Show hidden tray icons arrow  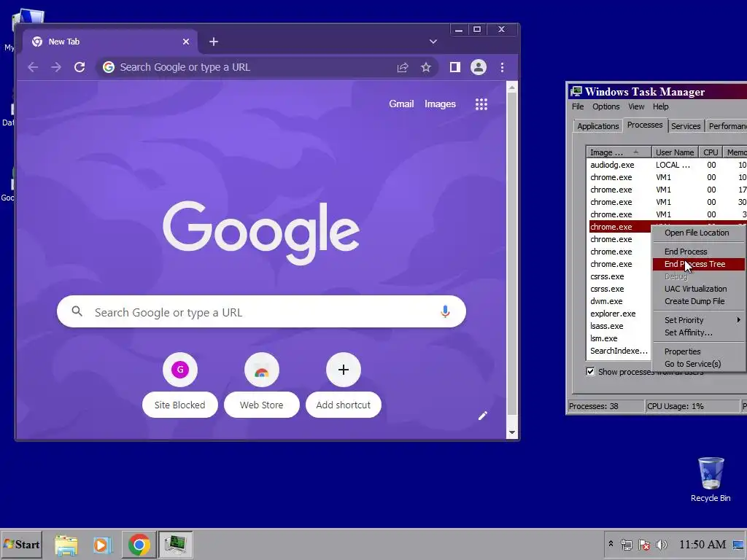click(x=611, y=544)
